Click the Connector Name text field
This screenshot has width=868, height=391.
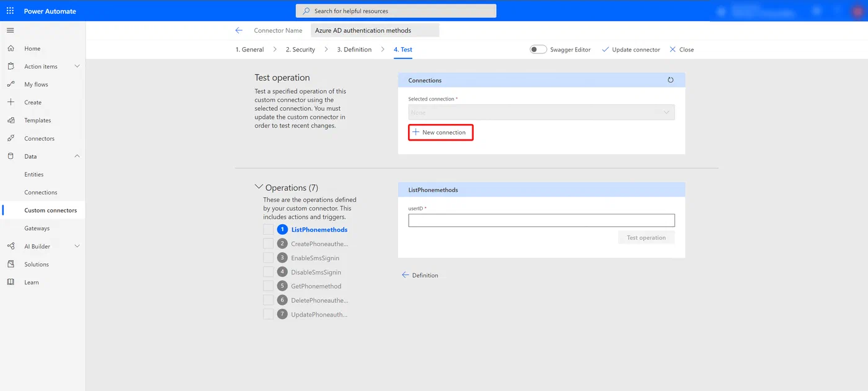374,30
